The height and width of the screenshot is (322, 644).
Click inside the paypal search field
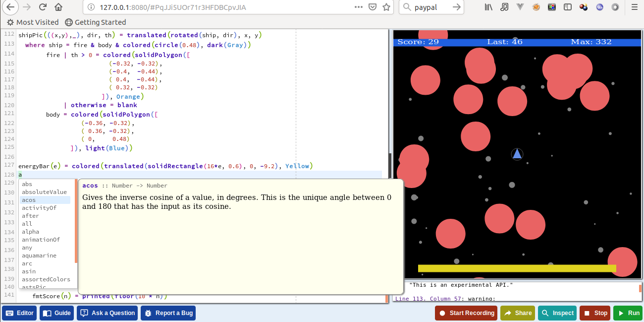coord(431,7)
